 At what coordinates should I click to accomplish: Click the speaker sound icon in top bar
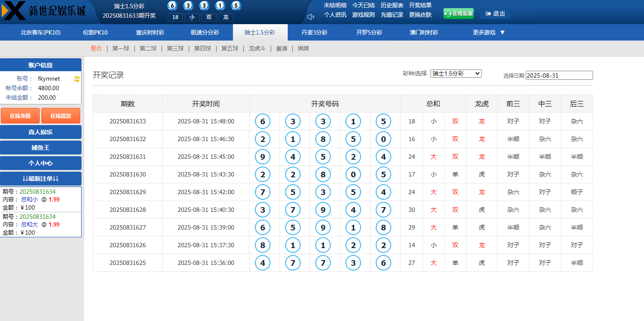coord(310,18)
